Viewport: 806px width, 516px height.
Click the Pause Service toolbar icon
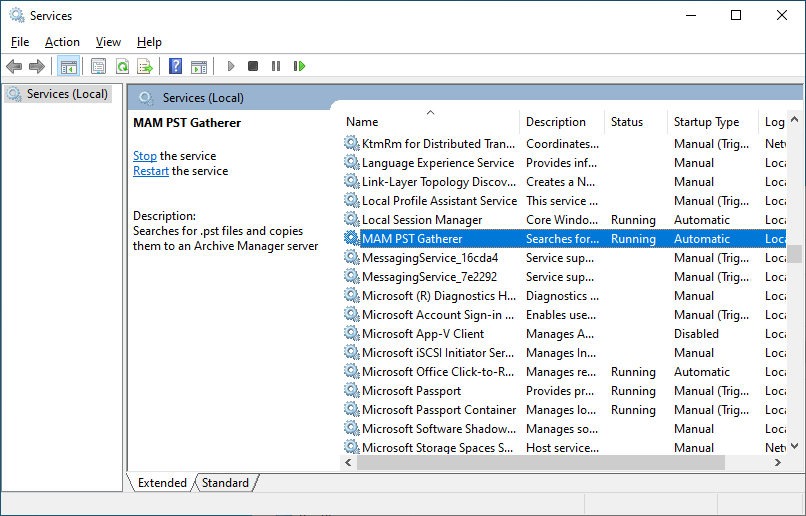pyautogui.click(x=276, y=67)
